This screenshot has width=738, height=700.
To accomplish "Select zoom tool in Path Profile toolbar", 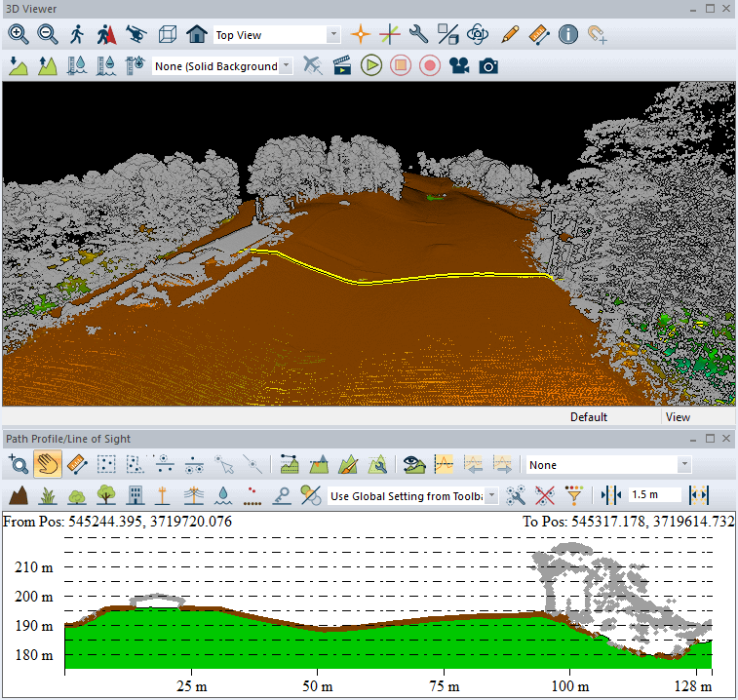I will point(19,464).
